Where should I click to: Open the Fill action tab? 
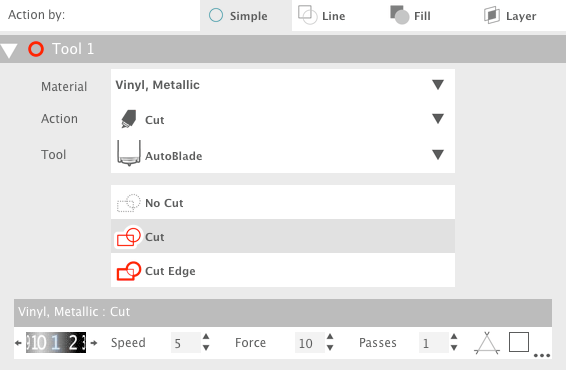pyautogui.click(x=410, y=16)
